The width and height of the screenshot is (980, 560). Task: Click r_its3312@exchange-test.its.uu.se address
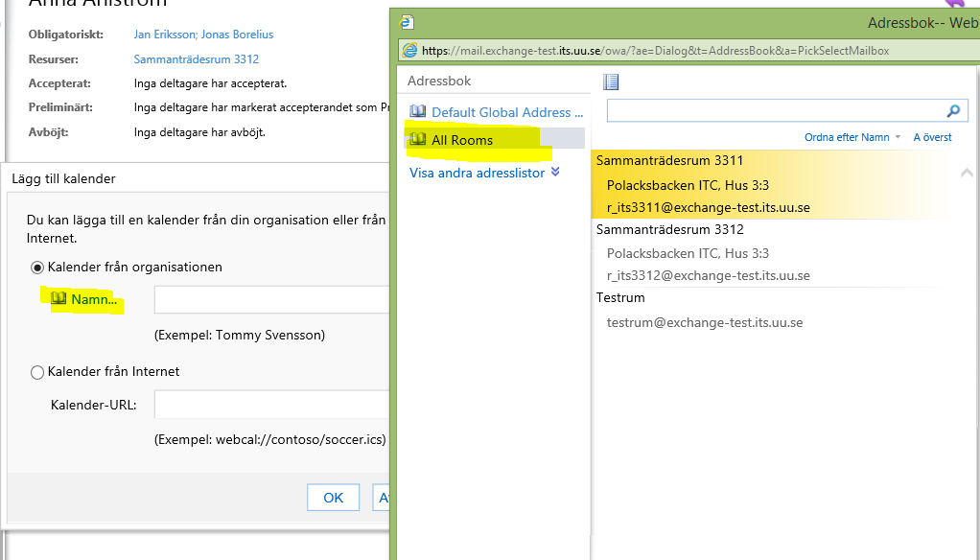coord(708,275)
